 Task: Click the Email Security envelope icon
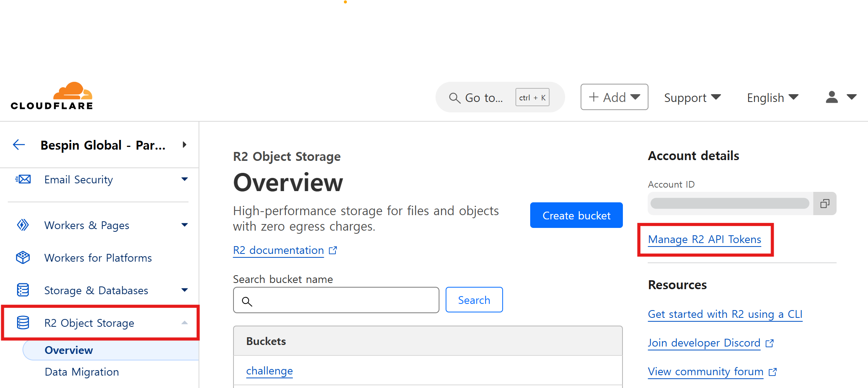[x=23, y=179]
